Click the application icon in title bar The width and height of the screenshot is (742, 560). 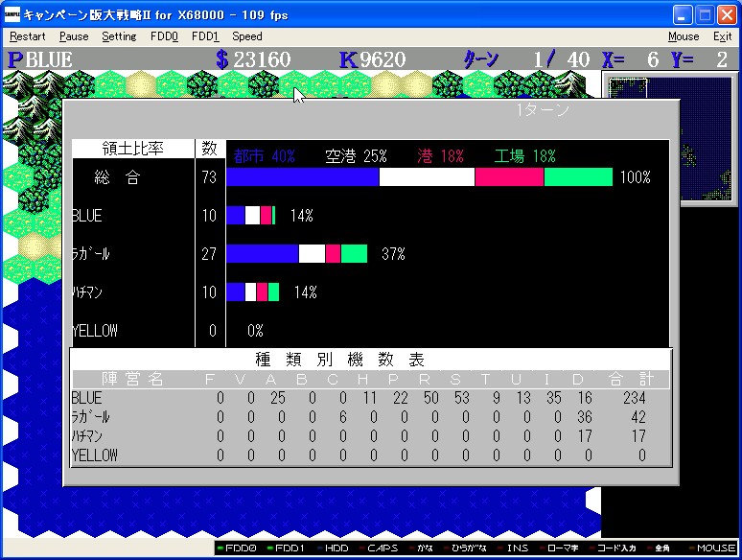tap(12, 15)
